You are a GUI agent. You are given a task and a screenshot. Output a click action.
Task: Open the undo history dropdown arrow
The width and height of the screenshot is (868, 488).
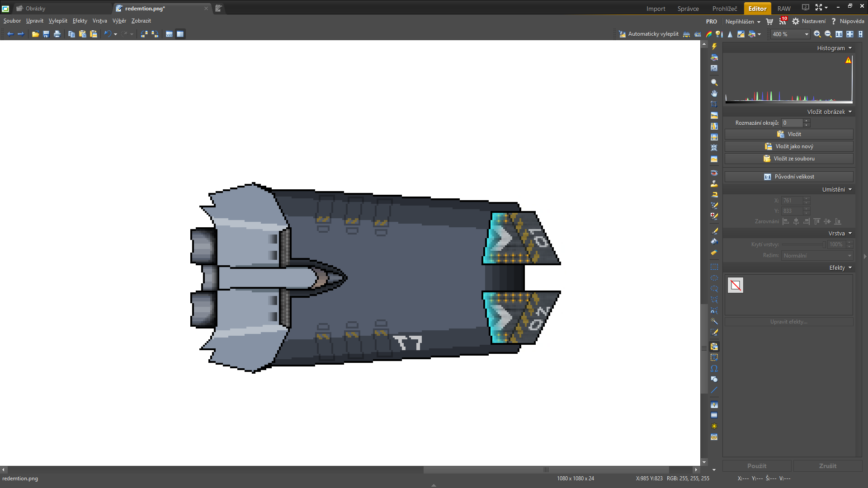115,34
